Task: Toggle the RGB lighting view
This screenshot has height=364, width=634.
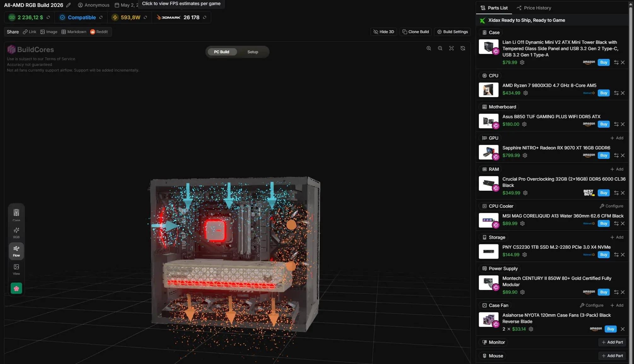Action: pyautogui.click(x=16, y=233)
